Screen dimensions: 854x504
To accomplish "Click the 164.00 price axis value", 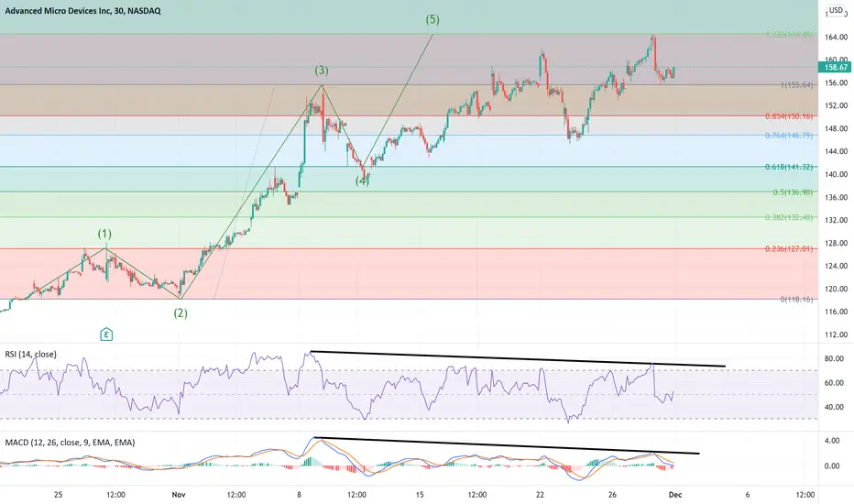I will (836, 37).
